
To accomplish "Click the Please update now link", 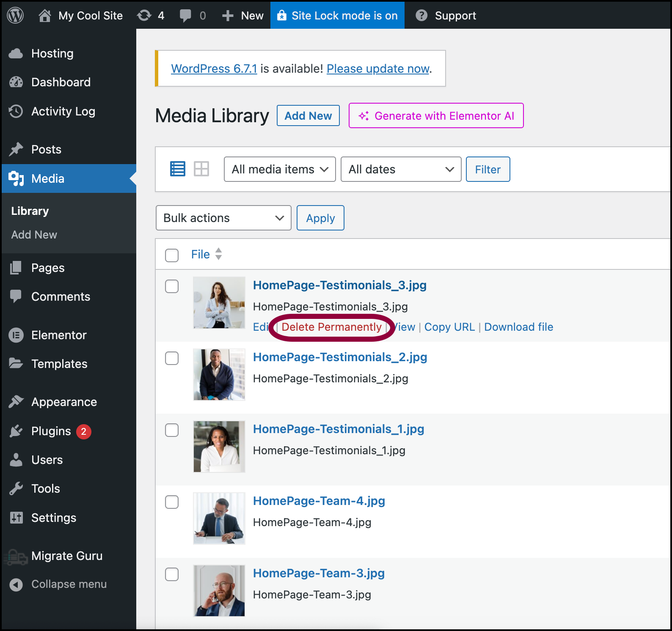I will click(378, 69).
